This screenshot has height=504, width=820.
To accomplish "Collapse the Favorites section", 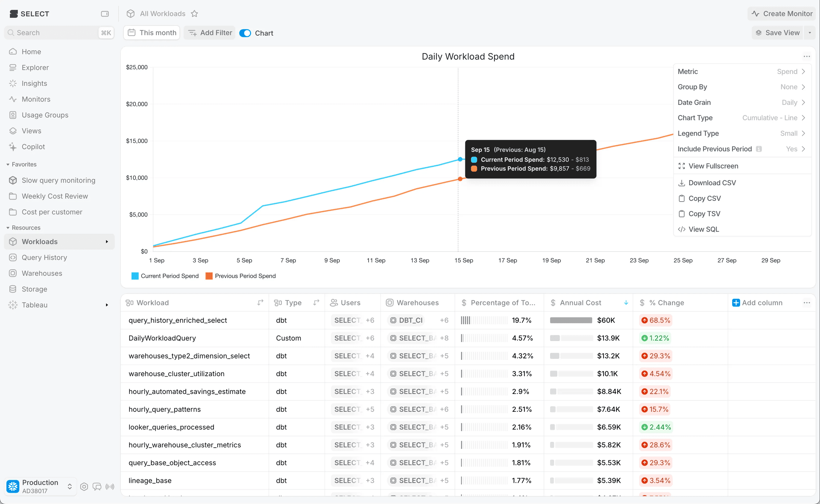I will click(x=8, y=164).
